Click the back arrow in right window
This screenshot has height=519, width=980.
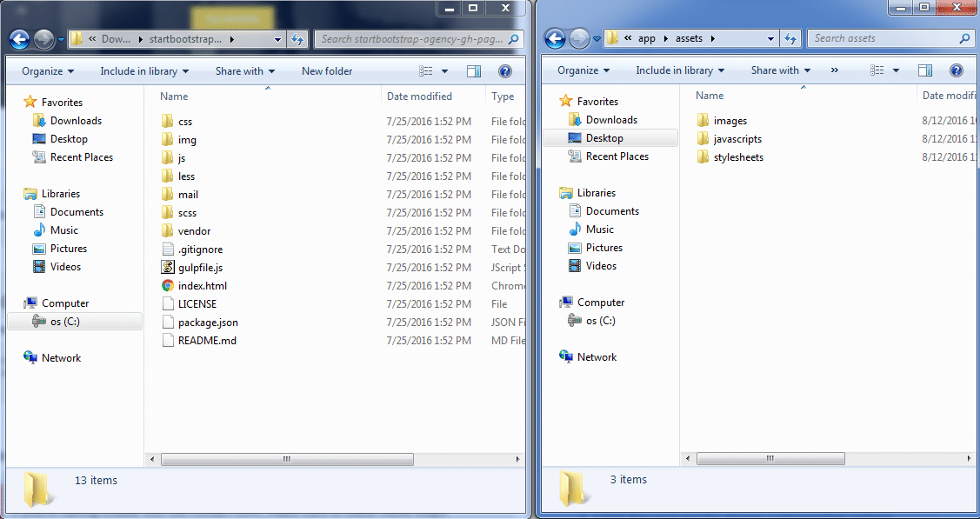click(556, 38)
